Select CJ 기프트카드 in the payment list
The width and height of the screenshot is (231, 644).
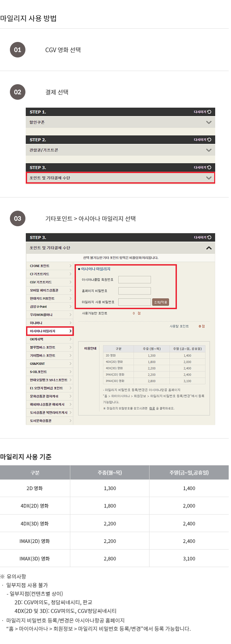[50, 274]
